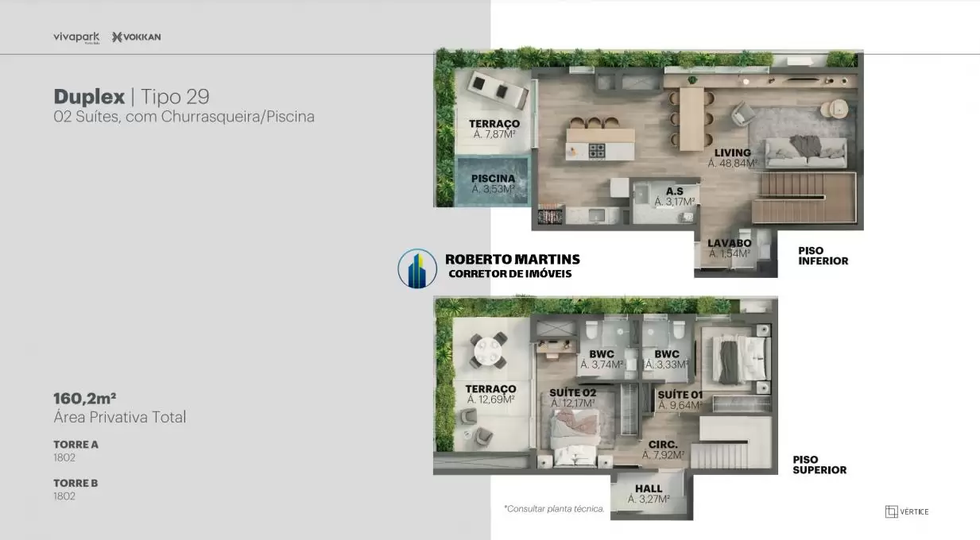Click the vivapark logo
The width and height of the screenshot is (980, 540).
click(76, 37)
